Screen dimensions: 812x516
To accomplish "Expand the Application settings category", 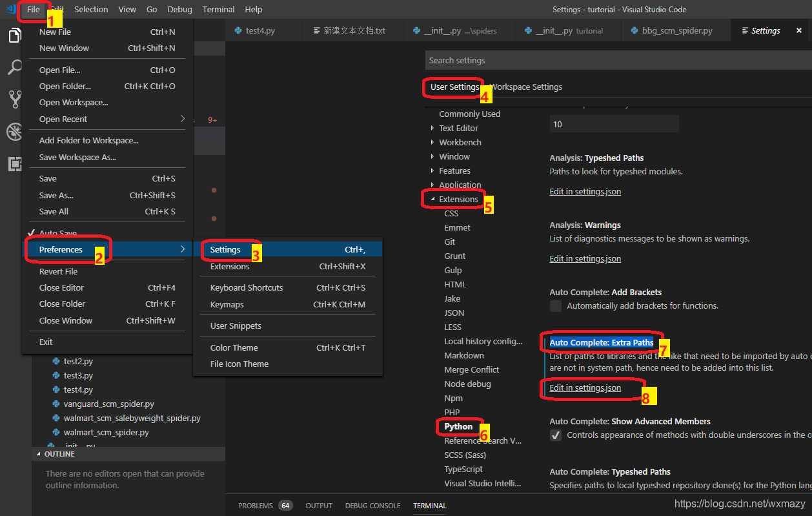I will click(x=433, y=185).
